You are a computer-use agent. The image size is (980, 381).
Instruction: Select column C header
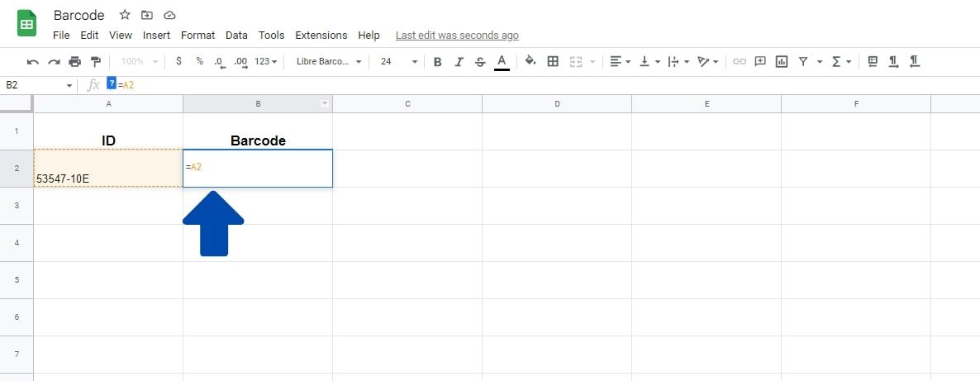407,104
